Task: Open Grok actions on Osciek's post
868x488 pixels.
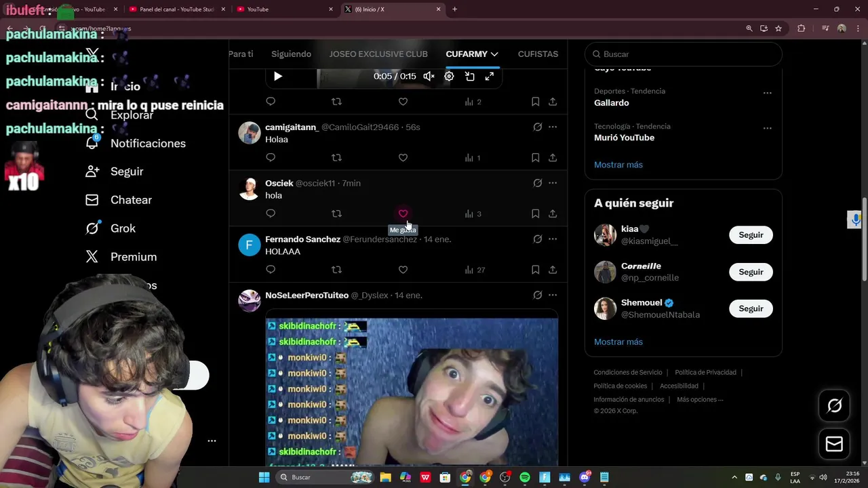Action: pos(537,183)
